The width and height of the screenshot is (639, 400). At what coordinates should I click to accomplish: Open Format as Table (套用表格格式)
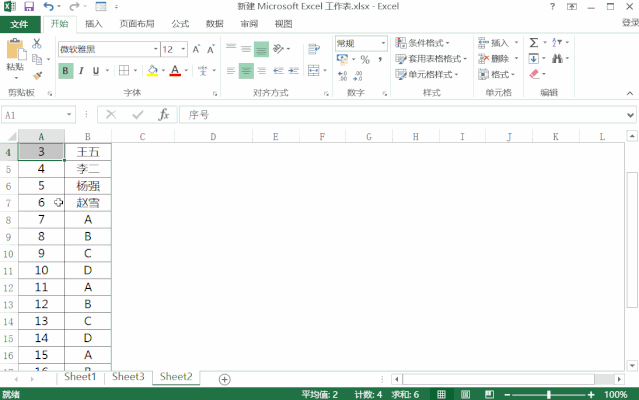pyautogui.click(x=431, y=59)
